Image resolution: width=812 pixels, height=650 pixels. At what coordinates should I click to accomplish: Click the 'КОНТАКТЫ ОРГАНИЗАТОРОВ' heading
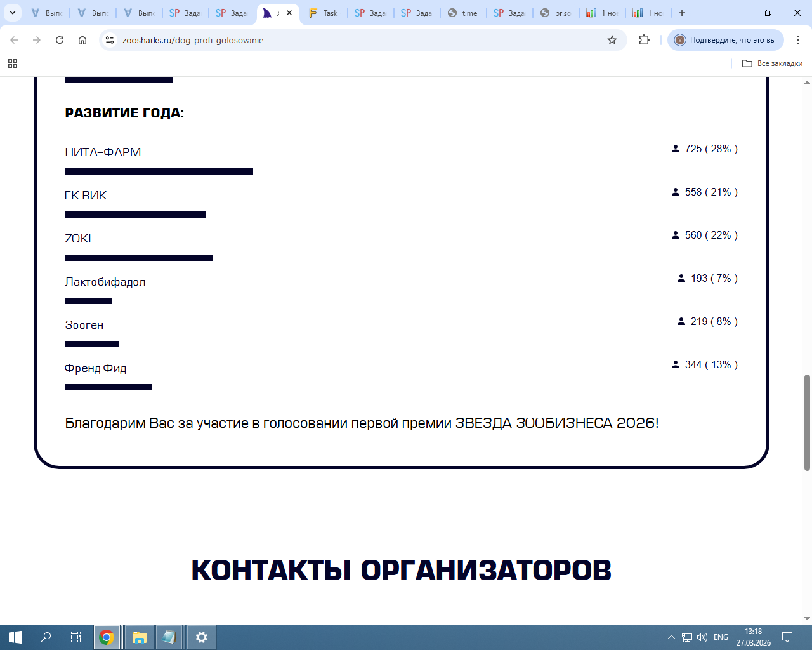402,570
